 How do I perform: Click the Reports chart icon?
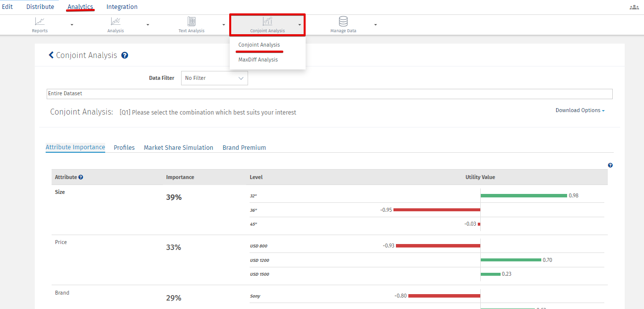point(40,21)
